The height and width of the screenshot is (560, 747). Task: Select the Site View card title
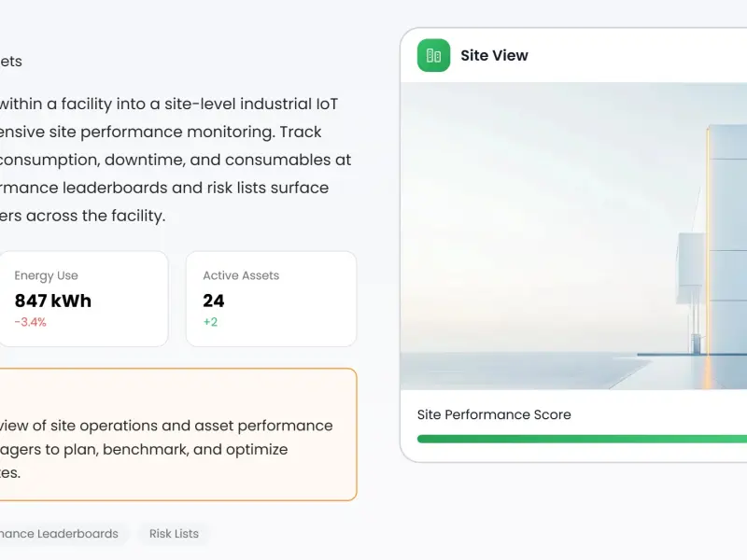(x=494, y=55)
